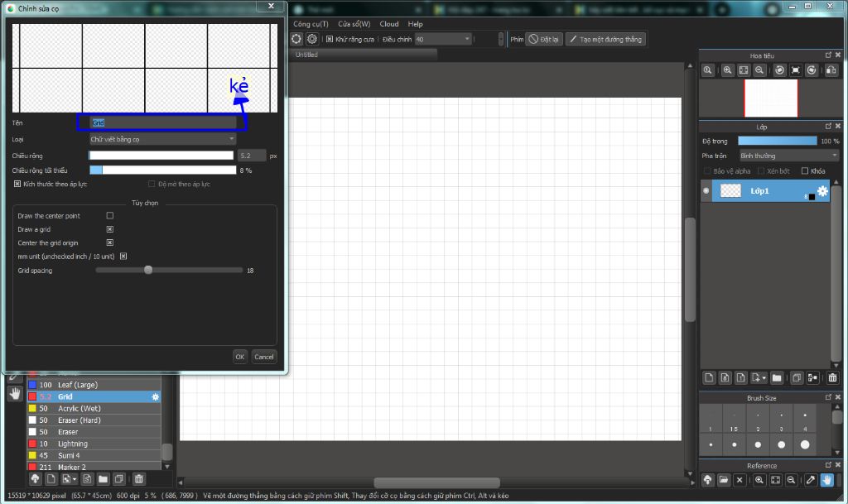Viewport: 848px width, 504px height.
Task: Confirm brush edit with OK
Action: pyautogui.click(x=240, y=357)
